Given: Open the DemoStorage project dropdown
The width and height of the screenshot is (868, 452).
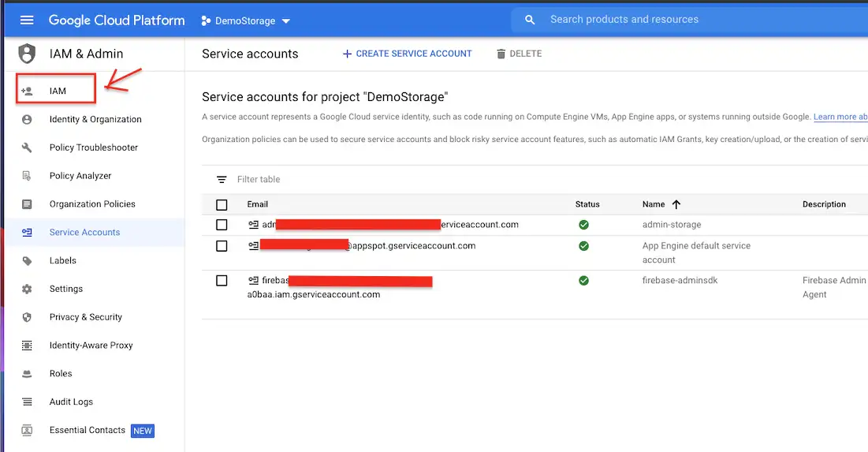Looking at the screenshot, I should (246, 21).
